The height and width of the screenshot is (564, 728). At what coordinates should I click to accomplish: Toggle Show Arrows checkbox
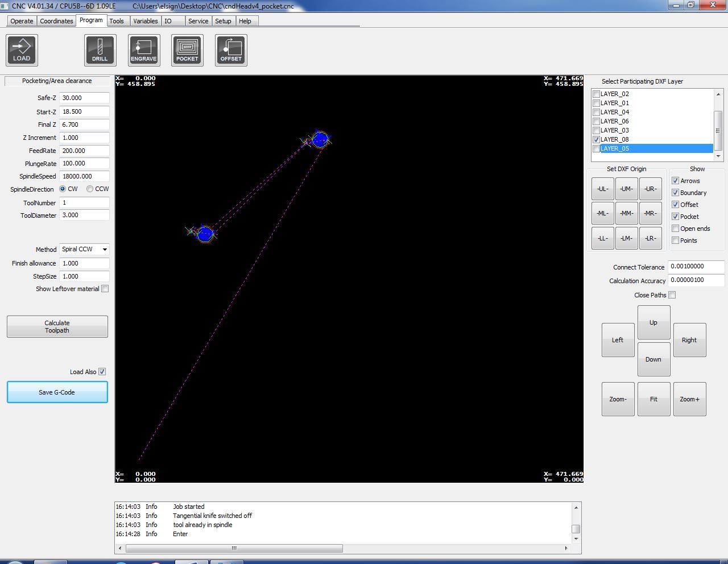pos(676,181)
